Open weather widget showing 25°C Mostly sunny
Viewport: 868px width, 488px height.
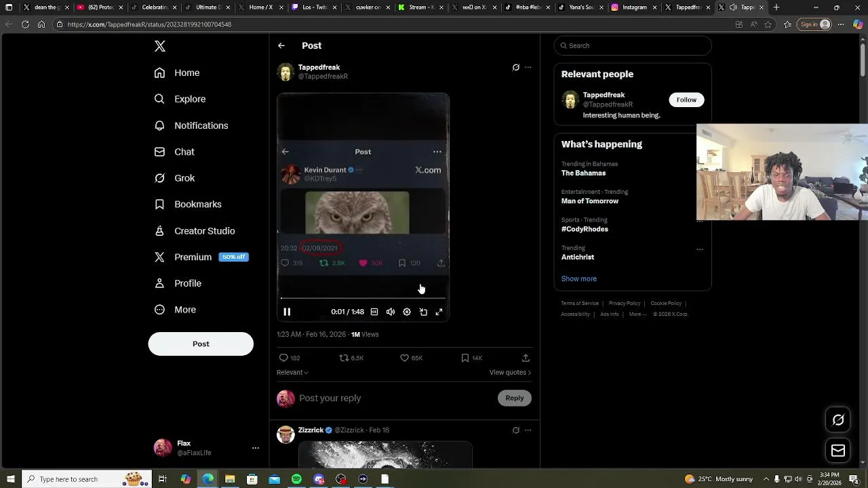click(719, 479)
